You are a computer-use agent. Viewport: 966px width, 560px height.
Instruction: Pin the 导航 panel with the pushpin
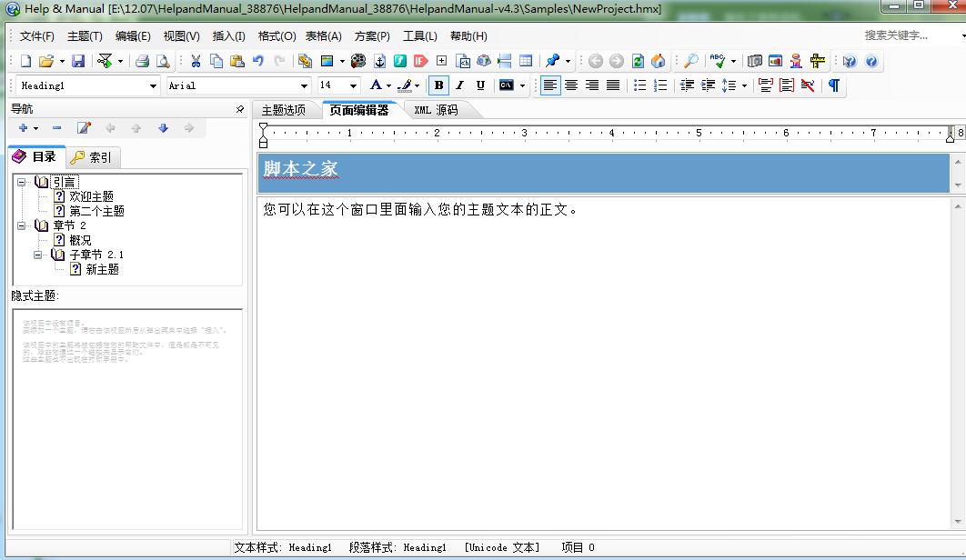240,107
